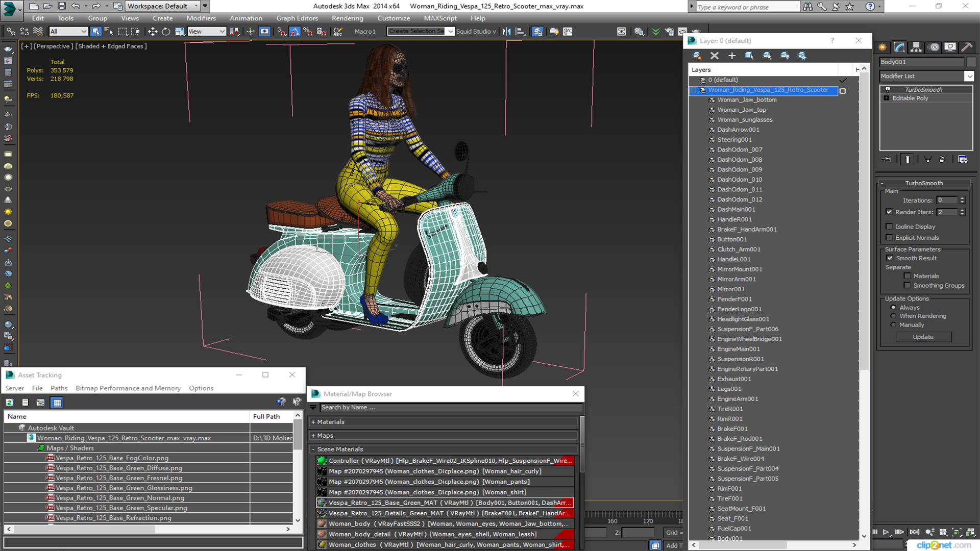Toggle Smooth Result checkbox
This screenshot has height=551, width=980.
pos(890,258)
